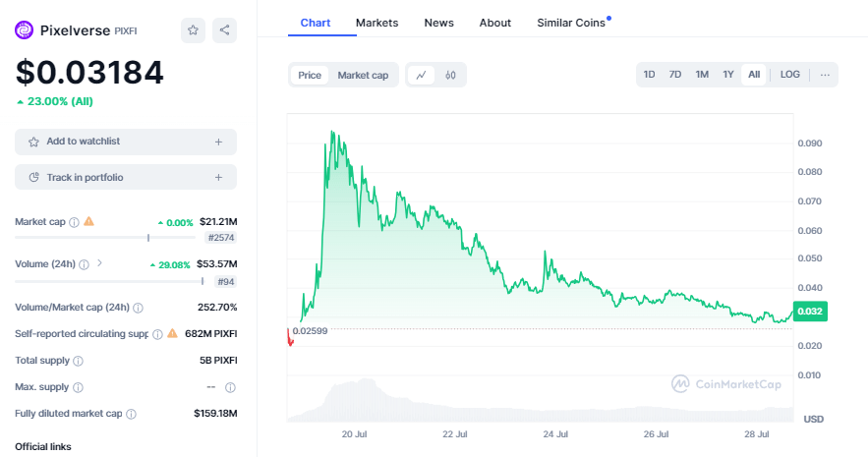The height and width of the screenshot is (457, 868).
Task: Click Market cap info icon
Action: tap(74, 222)
